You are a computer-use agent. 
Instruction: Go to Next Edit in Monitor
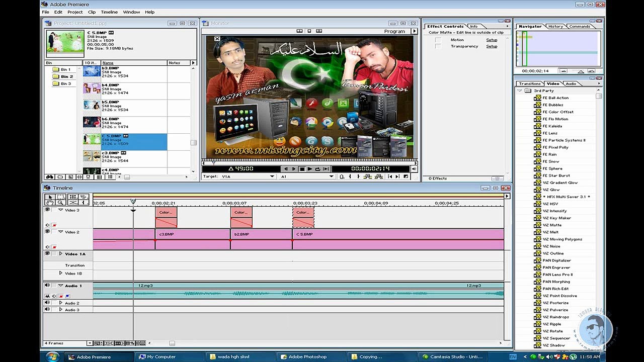coord(397,176)
